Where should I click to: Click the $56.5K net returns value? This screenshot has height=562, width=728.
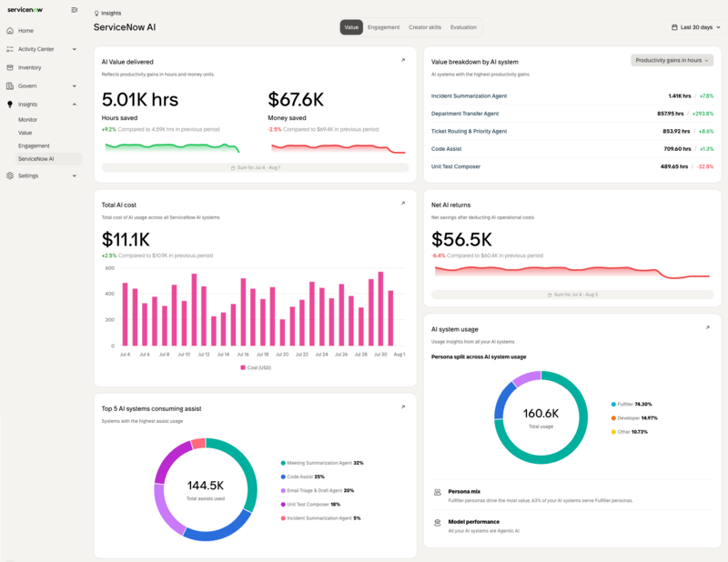coord(461,239)
